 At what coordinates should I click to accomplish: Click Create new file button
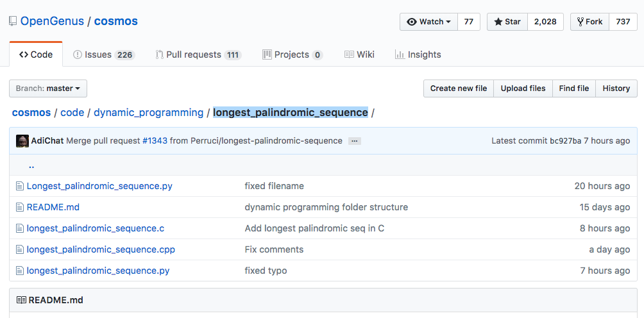[x=459, y=88]
